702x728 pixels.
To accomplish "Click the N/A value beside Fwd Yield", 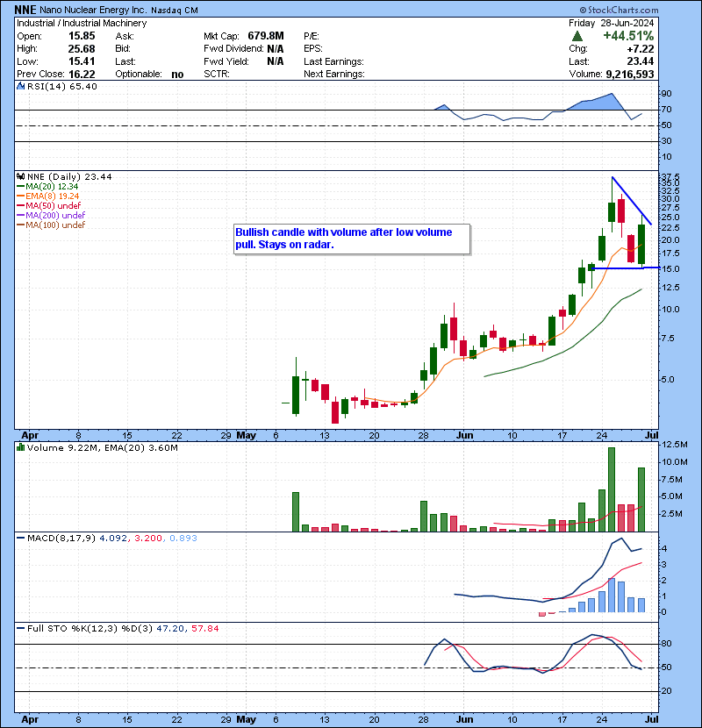I will coord(276,61).
